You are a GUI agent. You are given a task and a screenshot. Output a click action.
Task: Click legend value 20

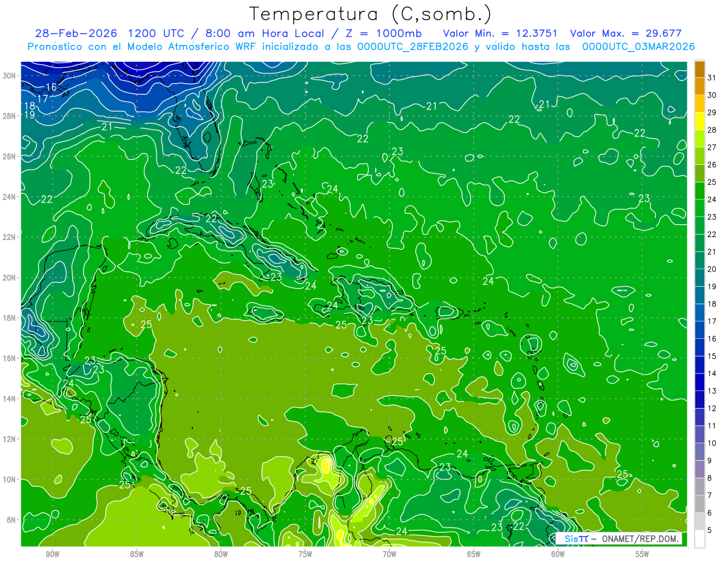712,269
